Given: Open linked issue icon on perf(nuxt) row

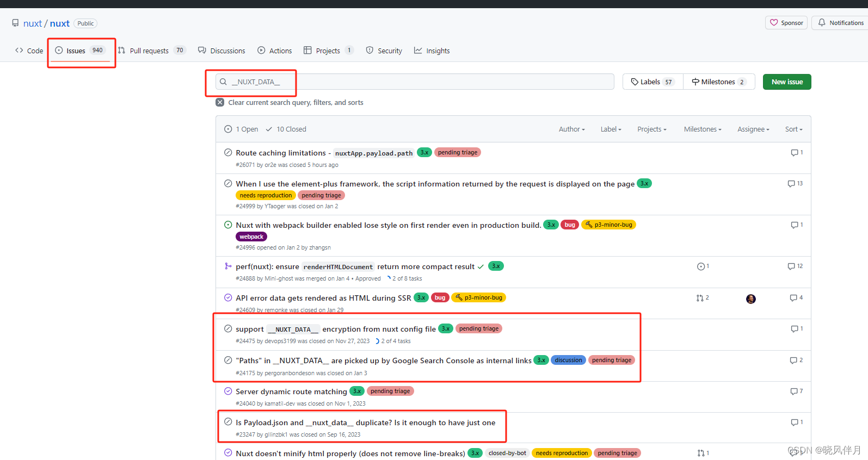Looking at the screenshot, I should pos(703,266).
